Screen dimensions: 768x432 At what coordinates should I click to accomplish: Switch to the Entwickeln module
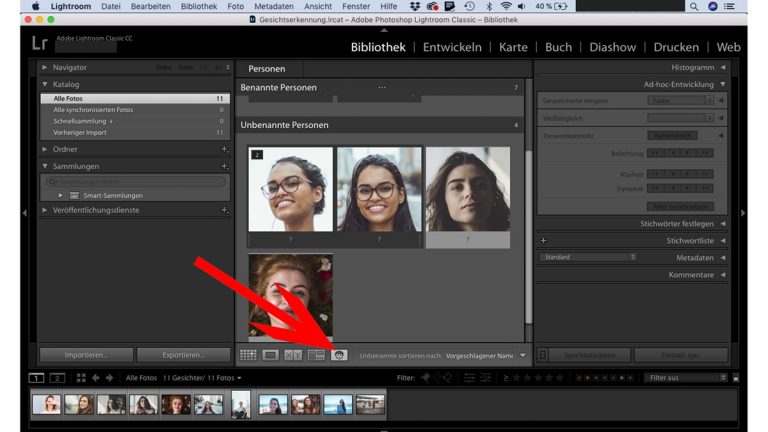click(x=452, y=47)
